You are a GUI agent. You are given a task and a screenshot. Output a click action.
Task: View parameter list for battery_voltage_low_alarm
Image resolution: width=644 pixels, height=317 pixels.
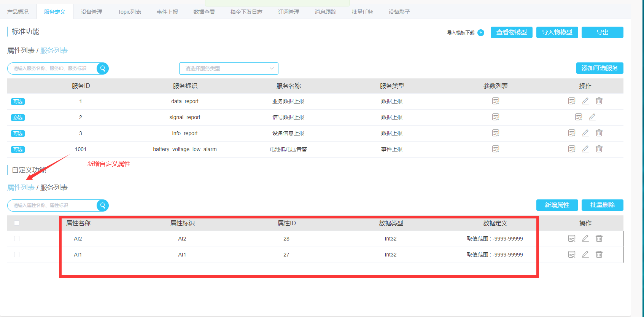click(496, 149)
